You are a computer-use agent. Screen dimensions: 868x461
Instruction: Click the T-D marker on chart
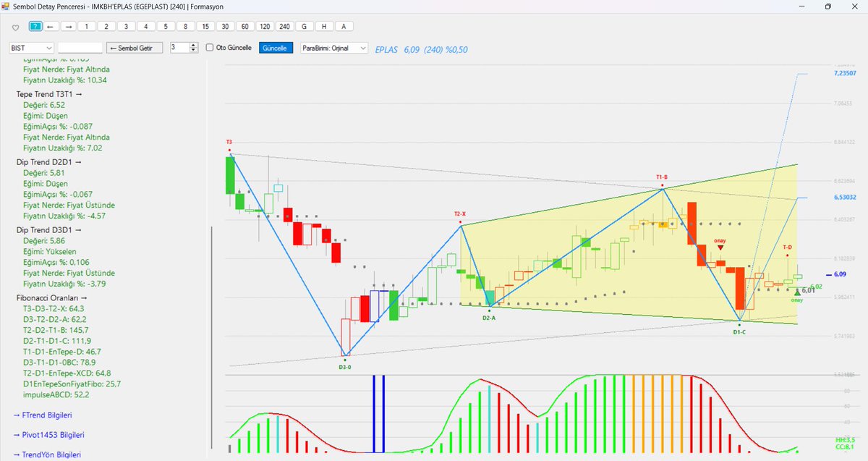click(x=788, y=248)
